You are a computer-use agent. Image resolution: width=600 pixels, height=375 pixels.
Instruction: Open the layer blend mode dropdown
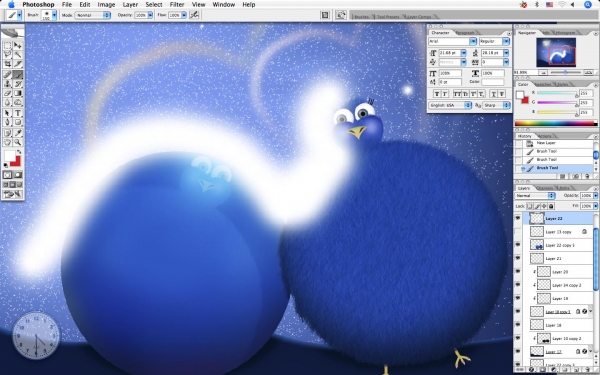[535, 196]
